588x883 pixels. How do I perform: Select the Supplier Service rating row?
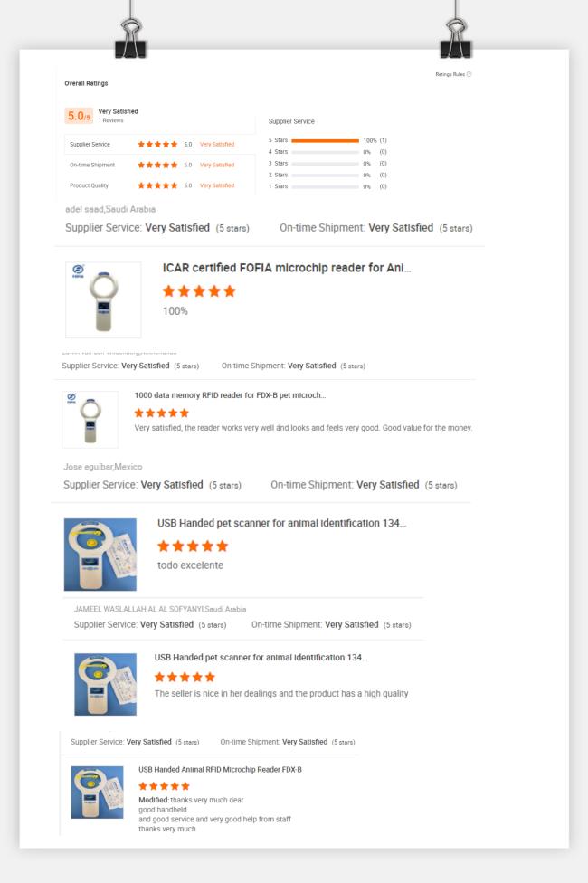tap(152, 144)
